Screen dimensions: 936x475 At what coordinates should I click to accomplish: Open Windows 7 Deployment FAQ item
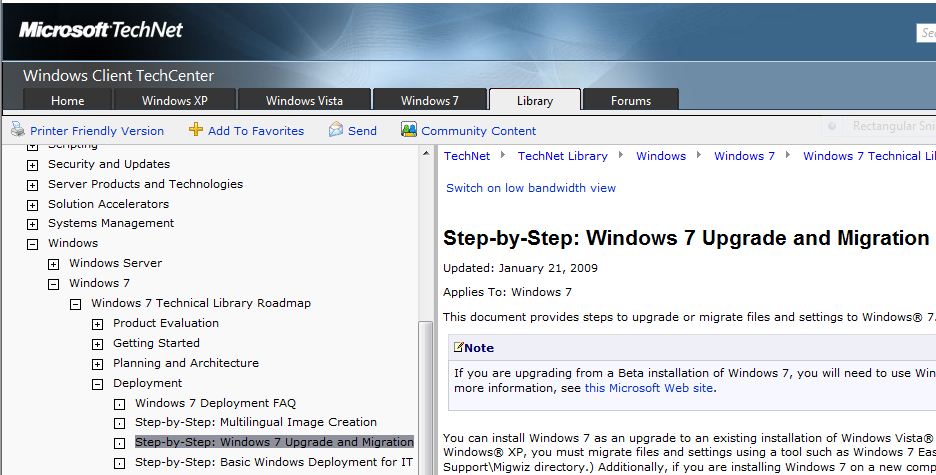[x=215, y=403]
